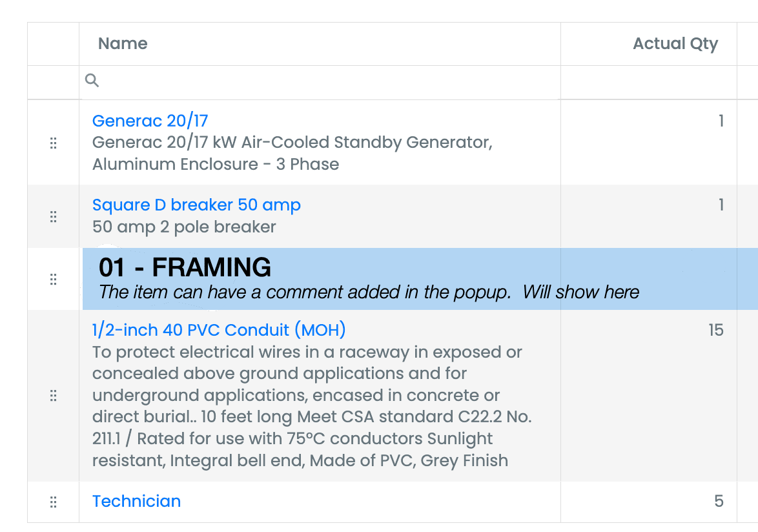Select the Actual Qty column header
The height and width of the screenshot is (532, 758).
point(675,43)
